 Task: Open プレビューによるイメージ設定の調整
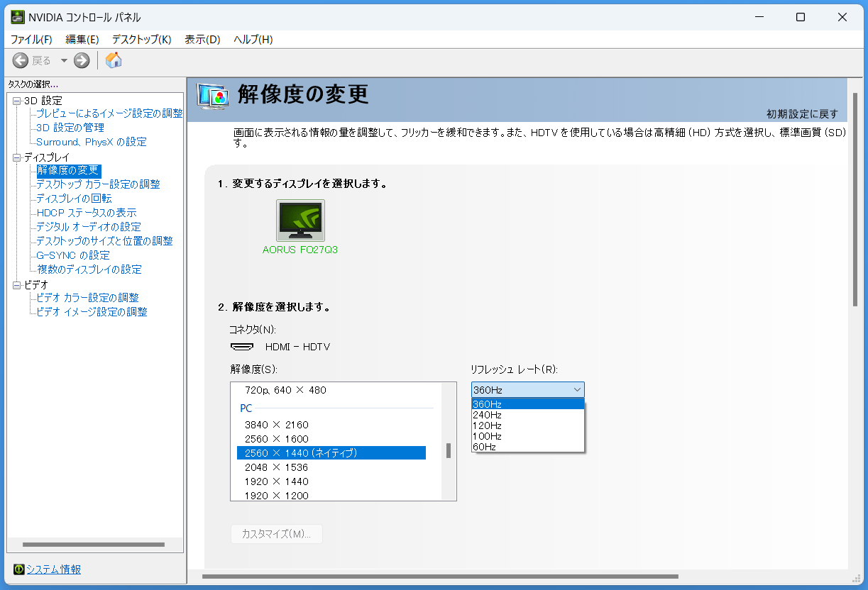[109, 113]
